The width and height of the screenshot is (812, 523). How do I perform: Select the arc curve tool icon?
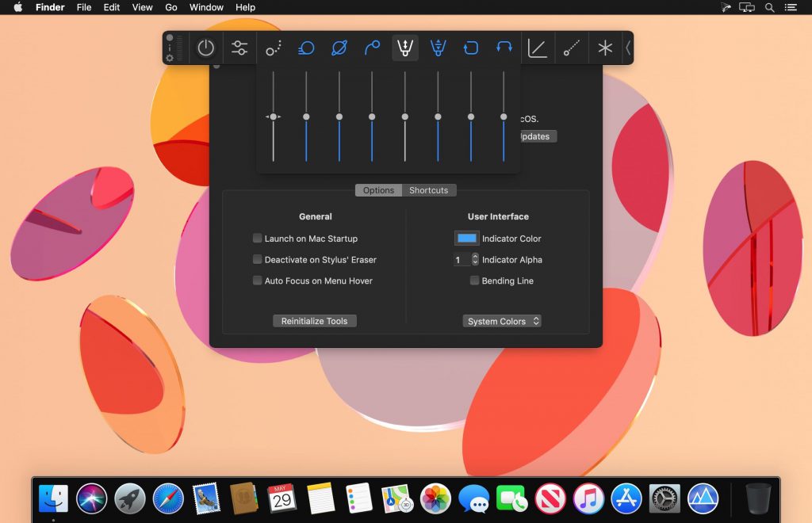[x=372, y=48]
